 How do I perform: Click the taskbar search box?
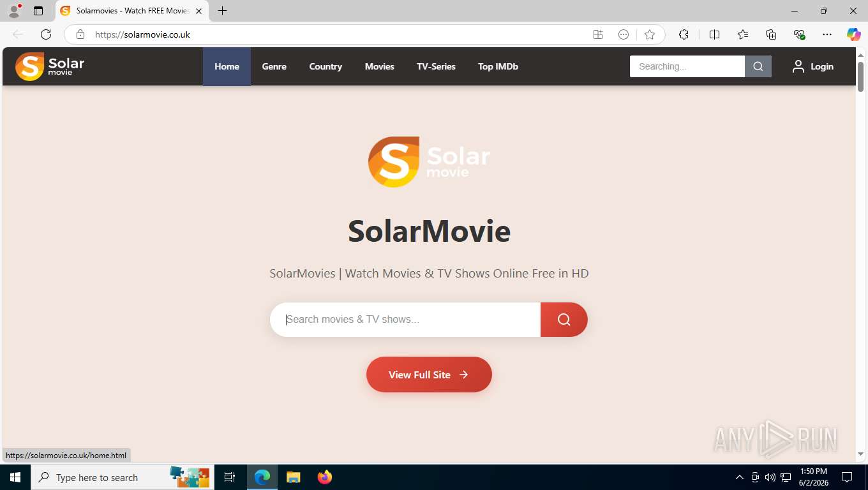pyautogui.click(x=121, y=477)
